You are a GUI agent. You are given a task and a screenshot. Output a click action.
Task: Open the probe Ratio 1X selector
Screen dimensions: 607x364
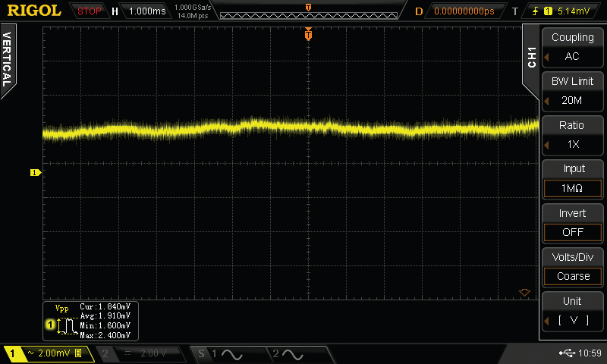(x=573, y=136)
